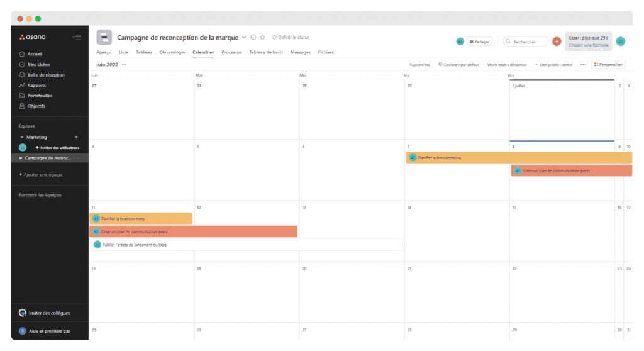644x351 pixels.
Task: Open the Fichiers tab
Action: (326, 52)
